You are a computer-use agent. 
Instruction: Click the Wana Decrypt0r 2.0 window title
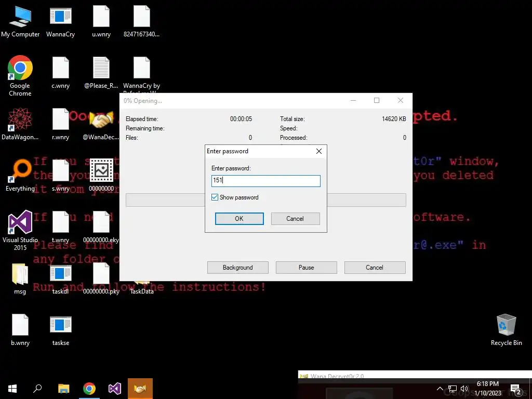337,376
